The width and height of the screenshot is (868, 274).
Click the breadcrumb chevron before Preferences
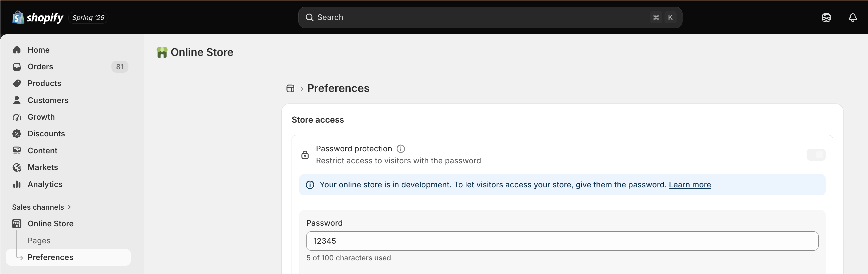[x=302, y=89]
